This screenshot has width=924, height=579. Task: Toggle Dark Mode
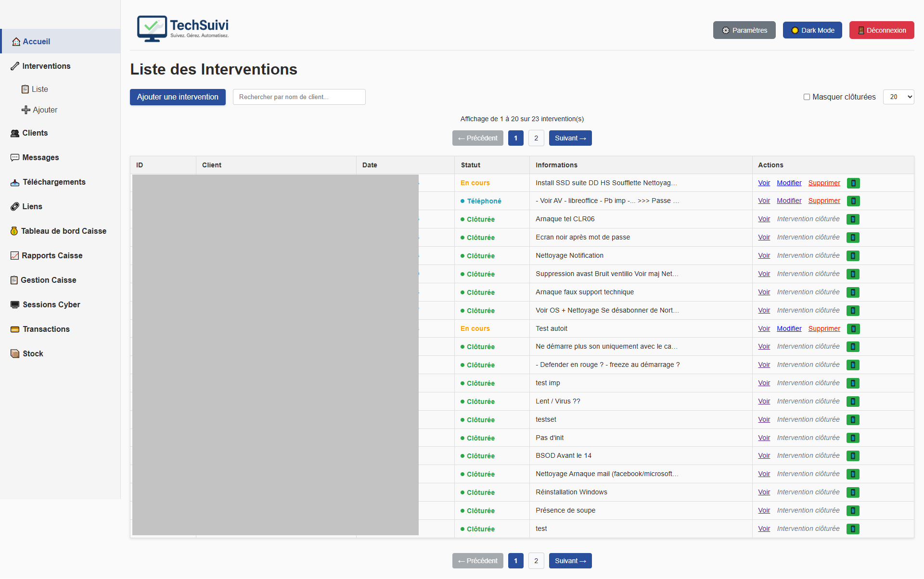pyautogui.click(x=812, y=30)
